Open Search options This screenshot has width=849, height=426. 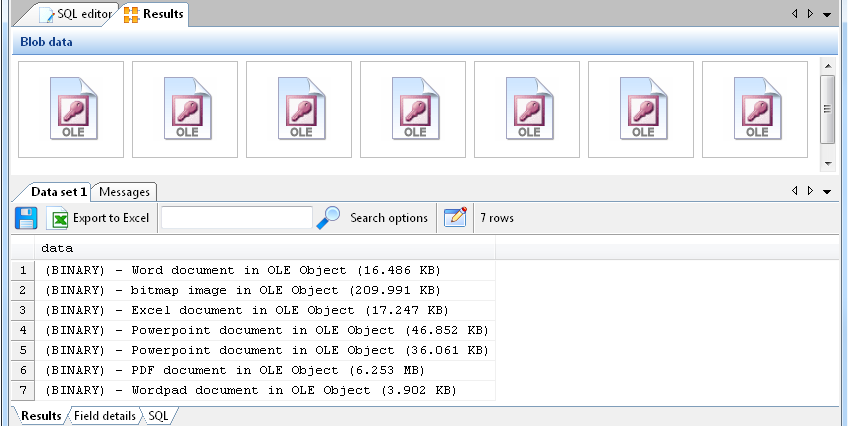tap(388, 218)
